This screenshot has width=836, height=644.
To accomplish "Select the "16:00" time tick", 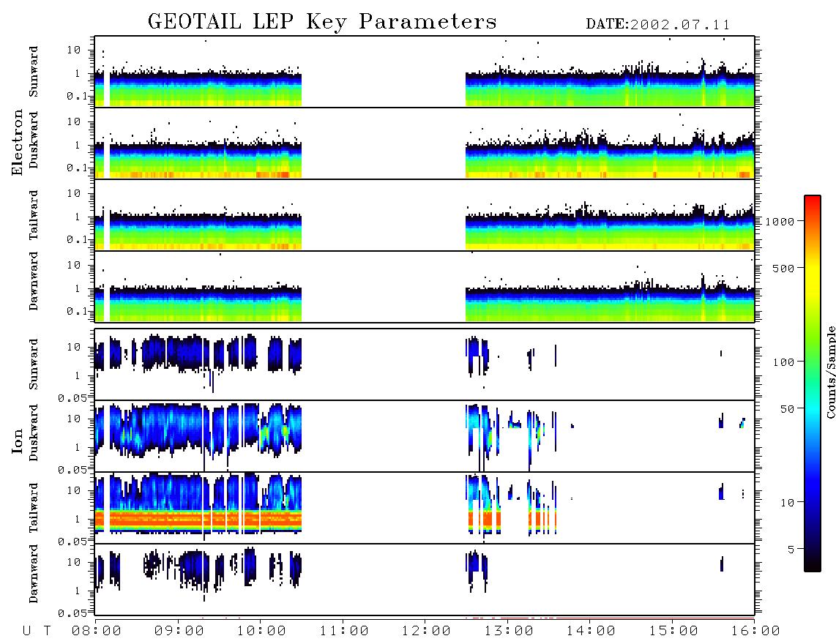I will (755, 632).
